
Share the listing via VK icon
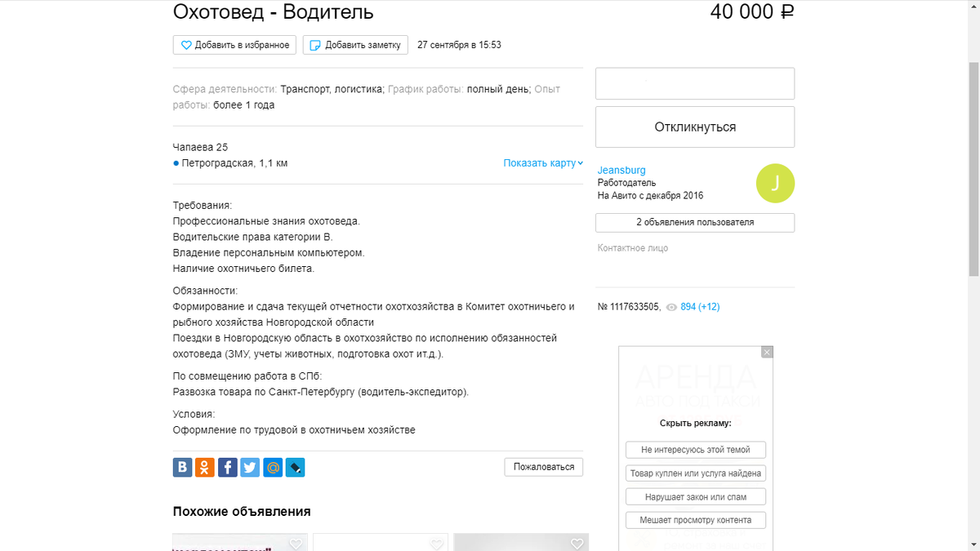pyautogui.click(x=182, y=467)
